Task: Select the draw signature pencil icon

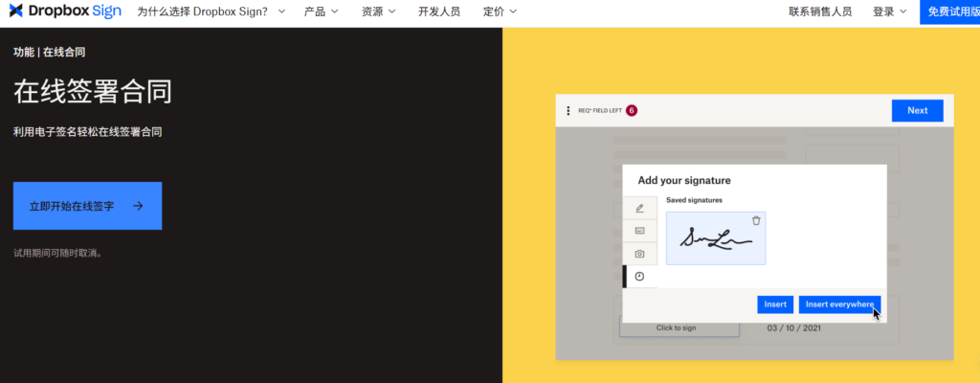Action: 639,208
